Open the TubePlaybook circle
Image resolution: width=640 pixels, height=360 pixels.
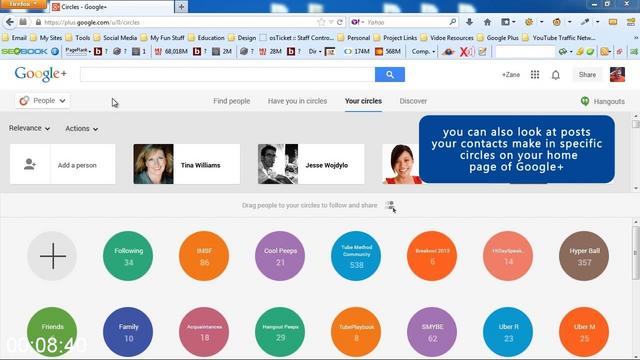[x=356, y=332]
